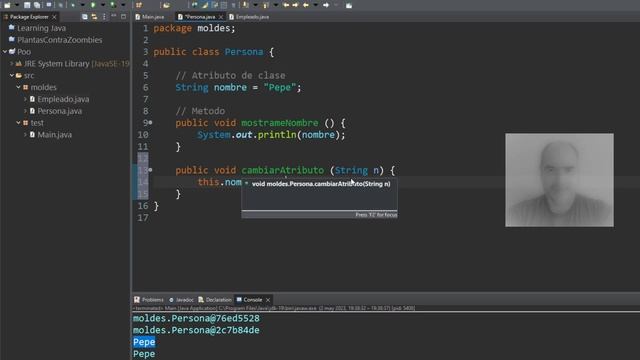Click the Pin Editor icon
Image resolution: width=640 pixels, height=360 pixels.
coord(349,5)
